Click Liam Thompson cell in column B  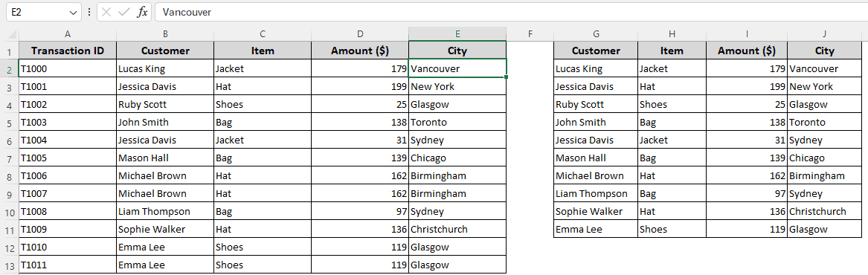165,211
